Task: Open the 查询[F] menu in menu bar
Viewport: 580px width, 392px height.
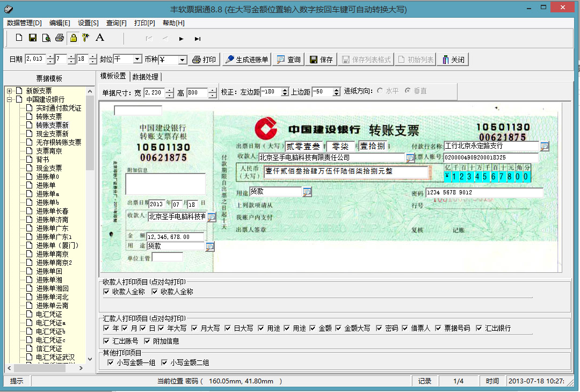Action: tap(116, 23)
